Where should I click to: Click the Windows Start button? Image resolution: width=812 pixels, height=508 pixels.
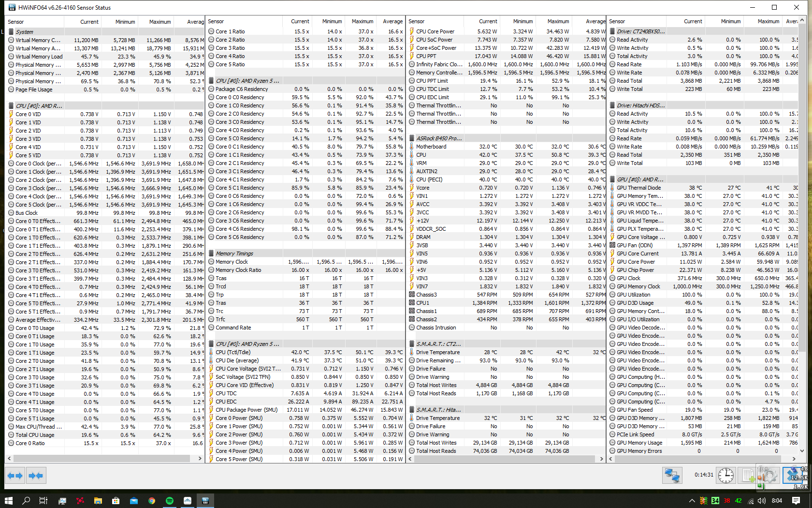[x=8, y=501]
